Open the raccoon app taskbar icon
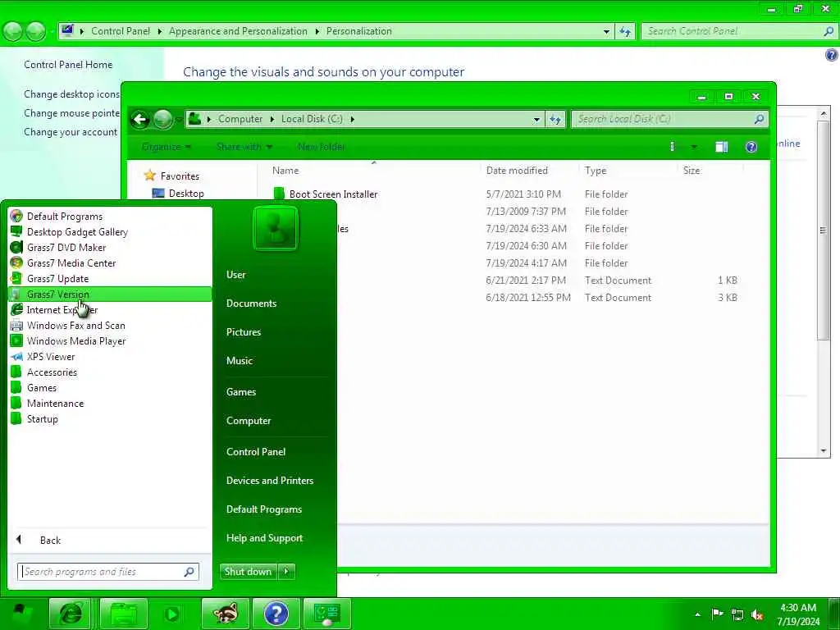Viewport: 840px width, 630px height. pos(226,614)
